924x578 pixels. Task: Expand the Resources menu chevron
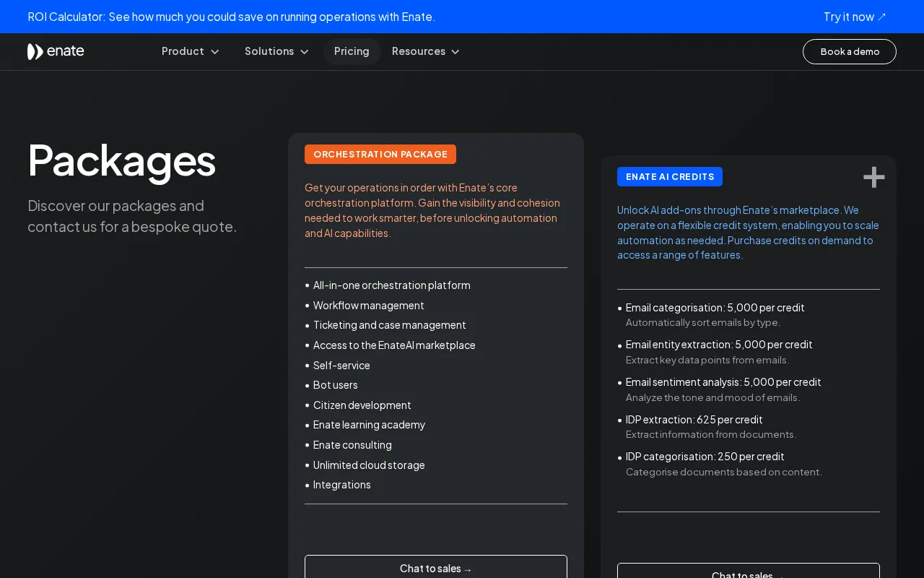tap(455, 51)
